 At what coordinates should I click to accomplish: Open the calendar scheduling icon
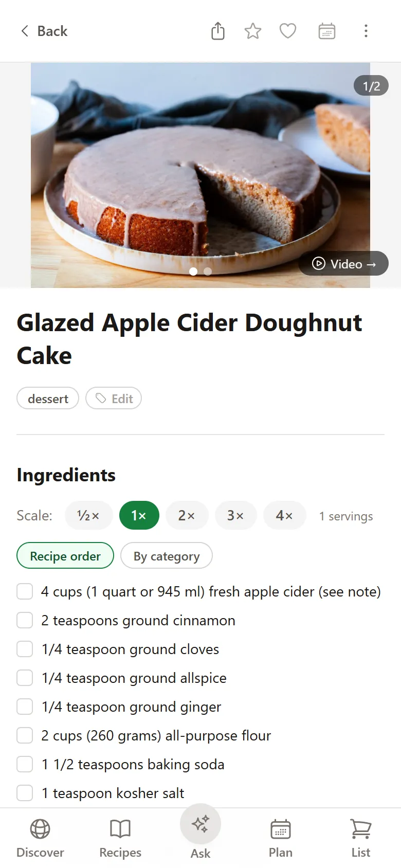(x=326, y=31)
